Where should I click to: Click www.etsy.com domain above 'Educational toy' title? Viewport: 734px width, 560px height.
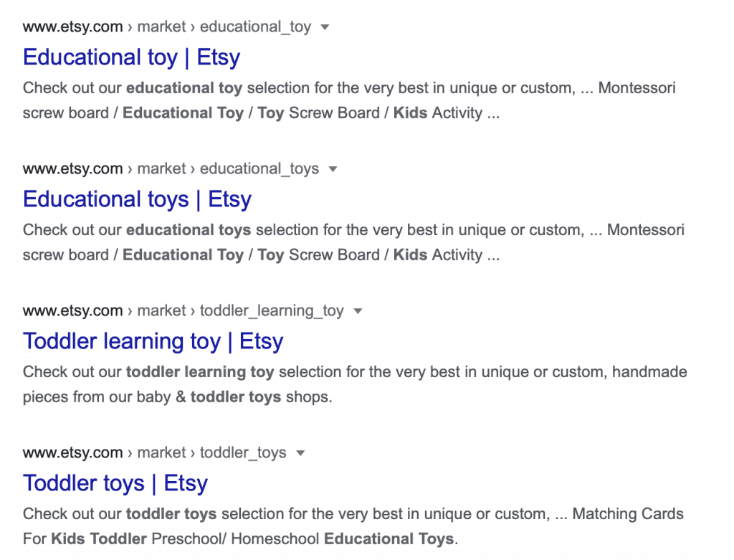pyautogui.click(x=72, y=27)
